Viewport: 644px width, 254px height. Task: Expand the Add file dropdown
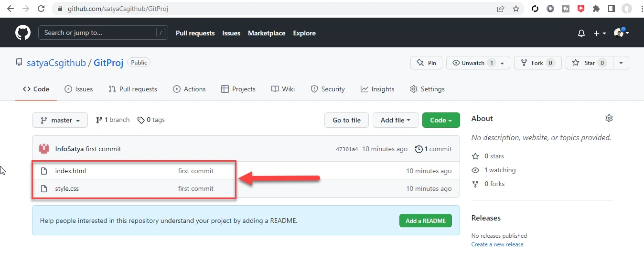[396, 120]
